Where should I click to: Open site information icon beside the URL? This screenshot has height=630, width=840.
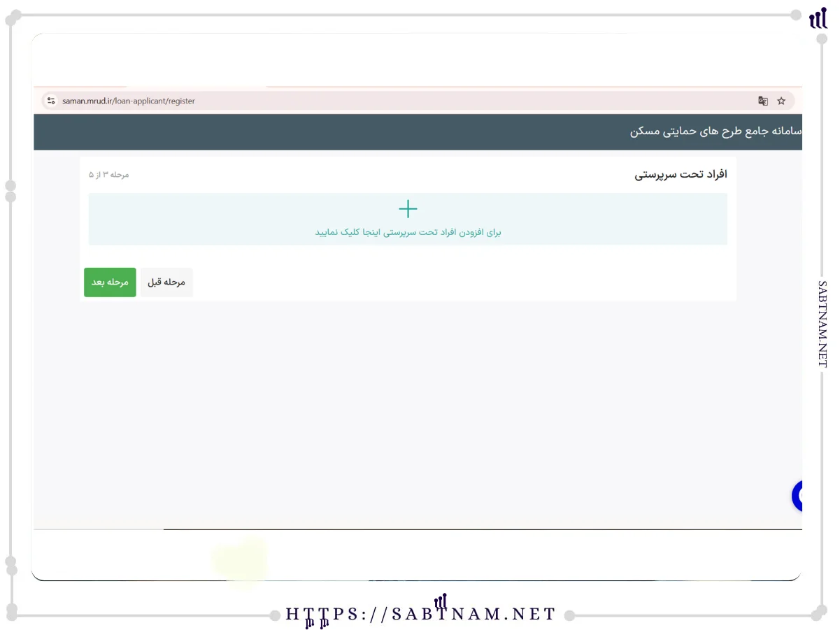[50, 101]
